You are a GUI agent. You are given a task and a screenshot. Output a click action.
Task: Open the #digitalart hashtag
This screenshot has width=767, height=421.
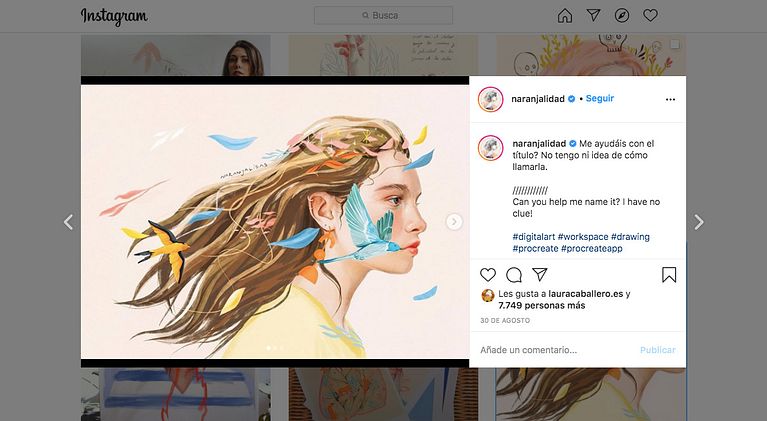pyautogui.click(x=534, y=237)
